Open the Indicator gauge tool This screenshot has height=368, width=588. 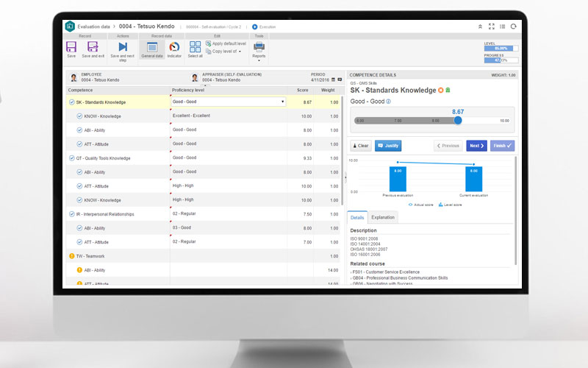coord(174,47)
